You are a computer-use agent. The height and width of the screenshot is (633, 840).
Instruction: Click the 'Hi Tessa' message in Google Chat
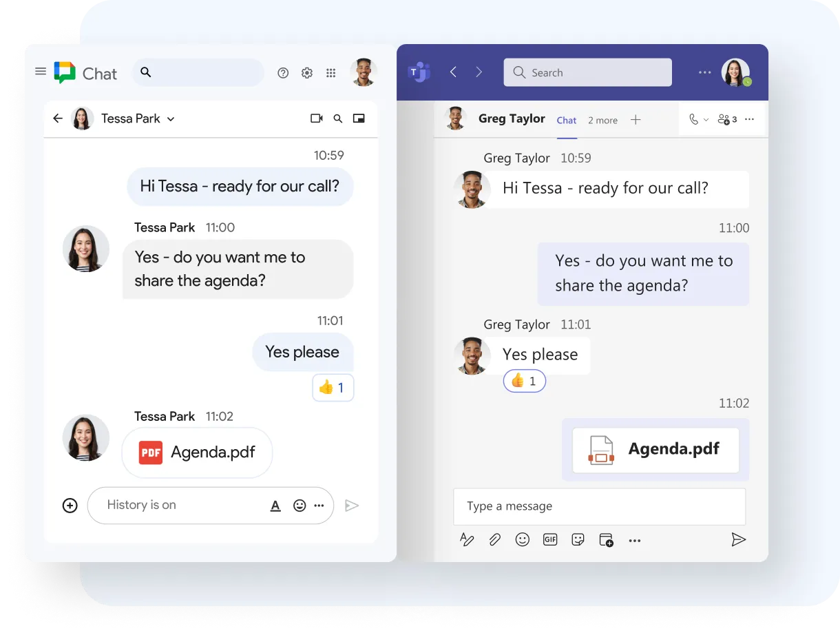coord(240,186)
